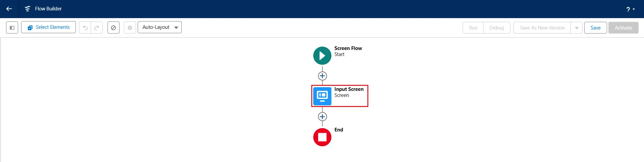The image size is (644, 162).
Task: Expand the Auto-Layout dropdown
Action: click(x=159, y=28)
